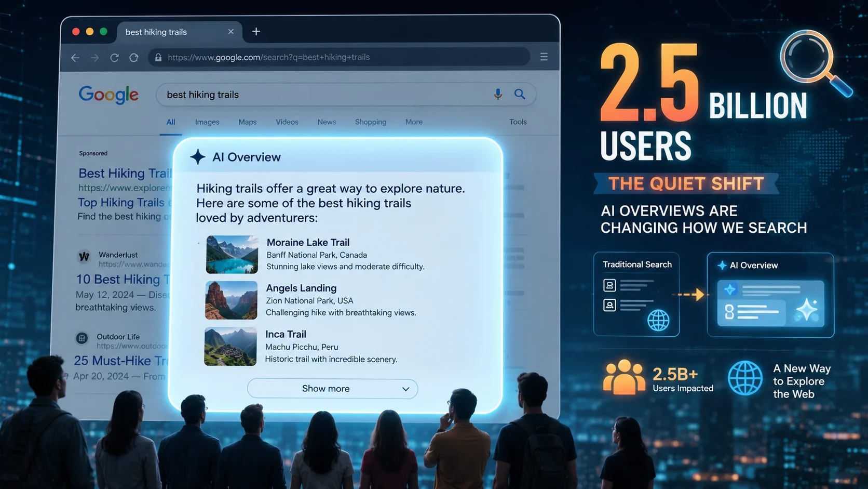Close the "best hiking trails" browser tab
The width and height of the screenshot is (868, 489).
point(231,32)
